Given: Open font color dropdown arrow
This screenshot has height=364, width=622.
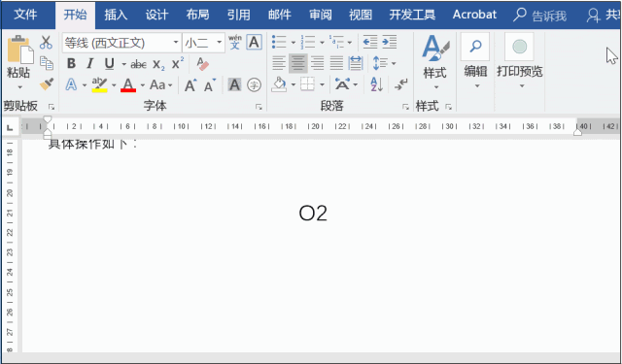Looking at the screenshot, I should click(143, 85).
